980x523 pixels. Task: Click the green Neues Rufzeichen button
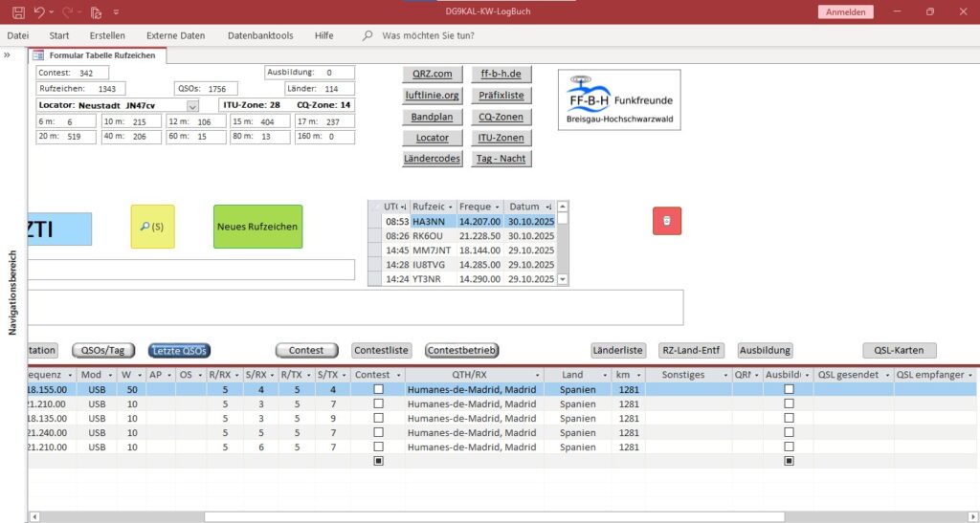pyautogui.click(x=257, y=227)
